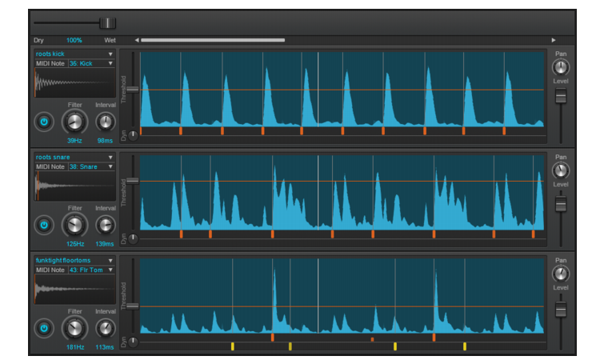Disable the roots snare power button
Viewport: 600px width, 364px height.
(x=44, y=225)
